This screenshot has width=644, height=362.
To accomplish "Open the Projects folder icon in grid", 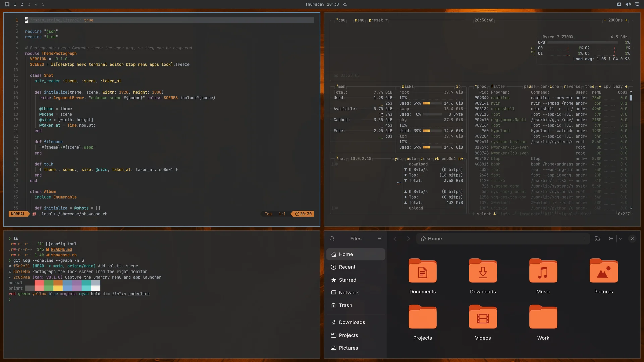I will point(423,317).
